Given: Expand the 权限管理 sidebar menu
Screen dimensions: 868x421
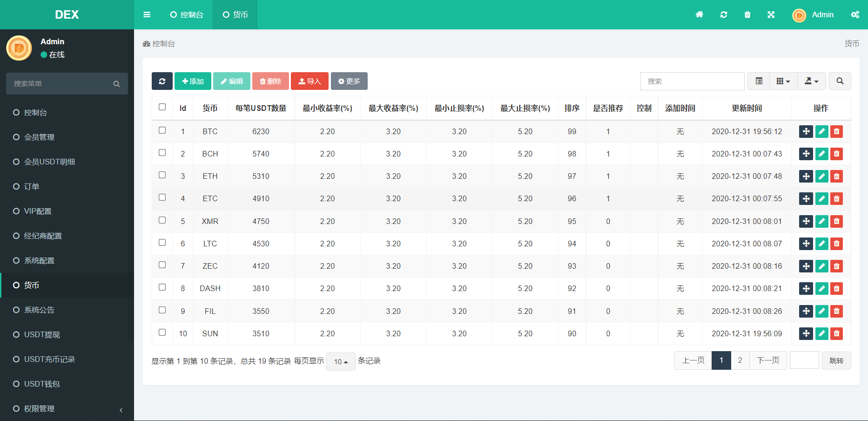Looking at the screenshot, I should tap(67, 408).
